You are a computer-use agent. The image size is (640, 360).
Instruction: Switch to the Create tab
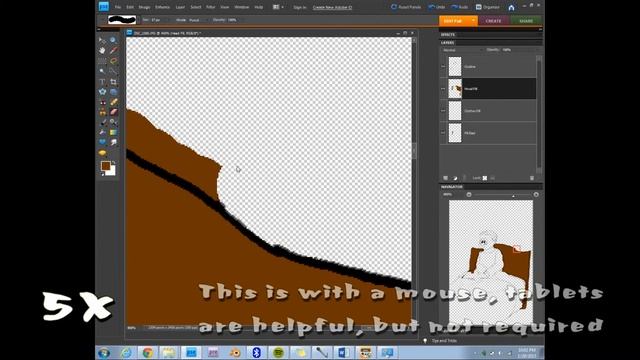493,20
